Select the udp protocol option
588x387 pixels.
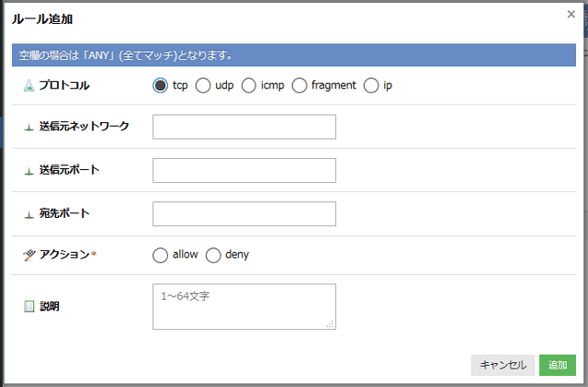click(x=203, y=85)
